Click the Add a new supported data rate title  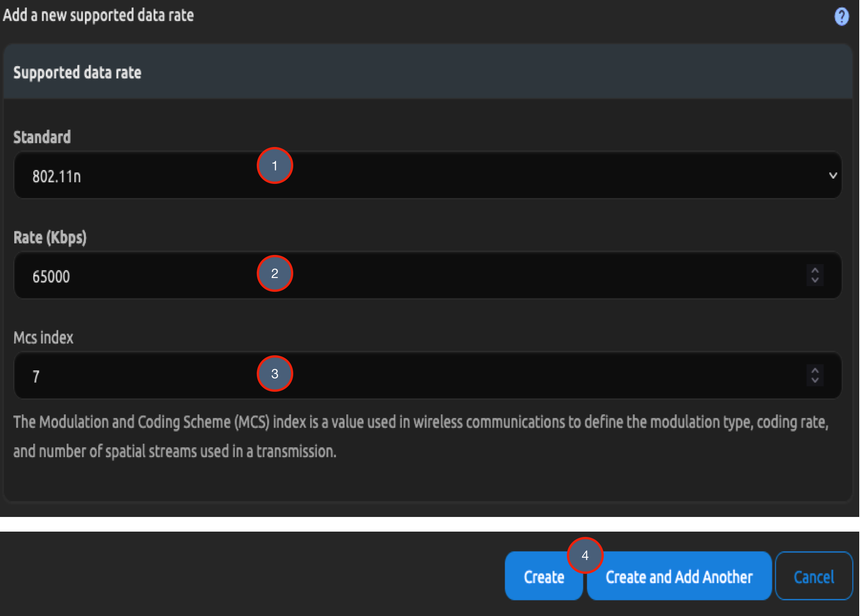pos(98,15)
